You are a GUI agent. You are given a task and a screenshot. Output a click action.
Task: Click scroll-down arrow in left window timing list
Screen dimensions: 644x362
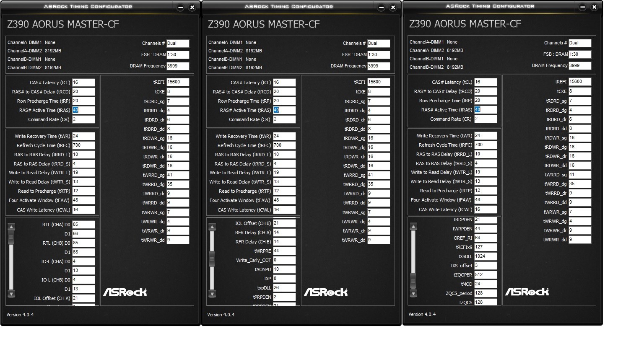coord(11,294)
